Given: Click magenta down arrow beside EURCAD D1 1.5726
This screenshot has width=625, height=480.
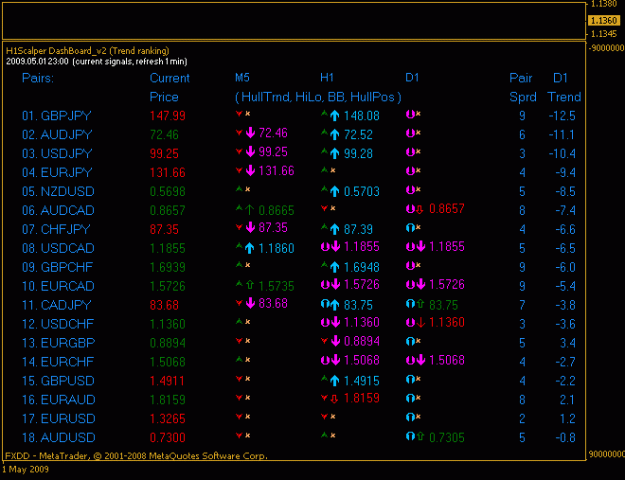Looking at the screenshot, I should 421,284.
